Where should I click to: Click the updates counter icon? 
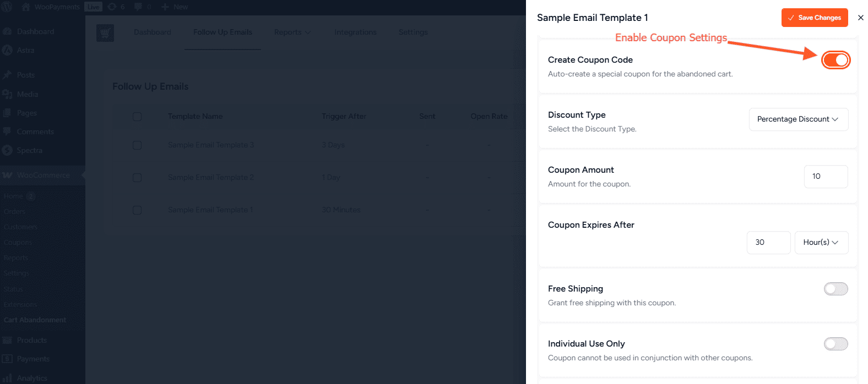(x=112, y=7)
